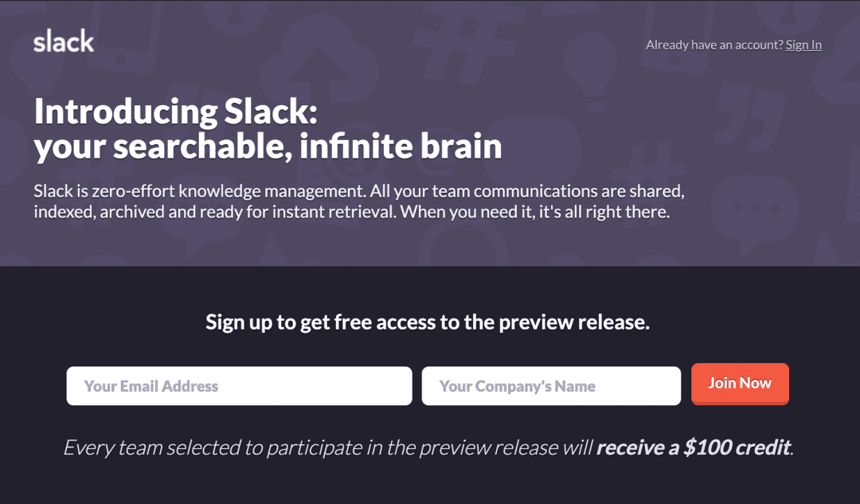The width and height of the screenshot is (860, 504).
Task: Click the 'your searchable, infinite brain' headline line
Action: [268, 146]
